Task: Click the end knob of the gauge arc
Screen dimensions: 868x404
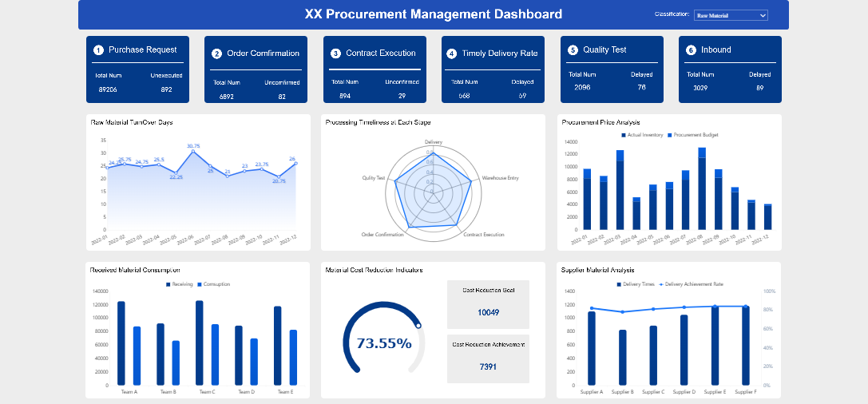Action: pyautogui.click(x=418, y=326)
